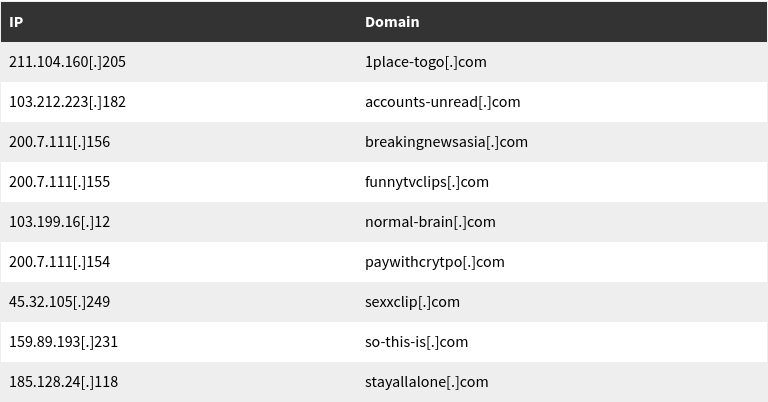Select IP 200.7.111[.]155

click(x=60, y=182)
